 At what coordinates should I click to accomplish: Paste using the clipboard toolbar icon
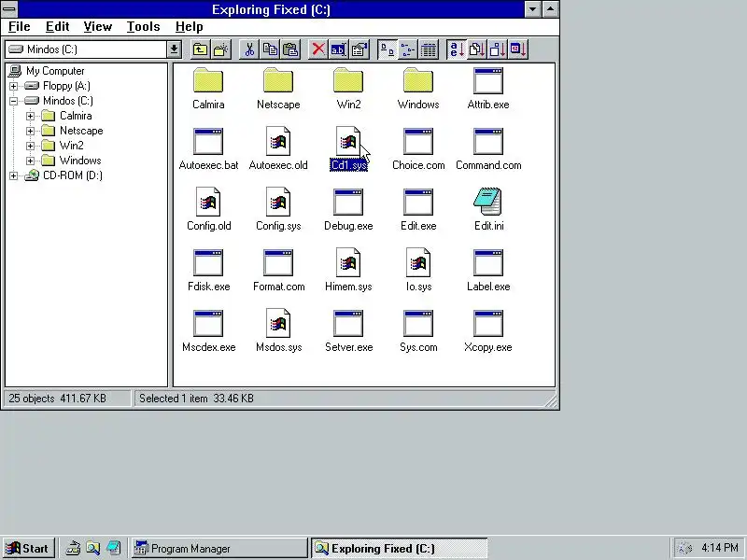coord(290,49)
